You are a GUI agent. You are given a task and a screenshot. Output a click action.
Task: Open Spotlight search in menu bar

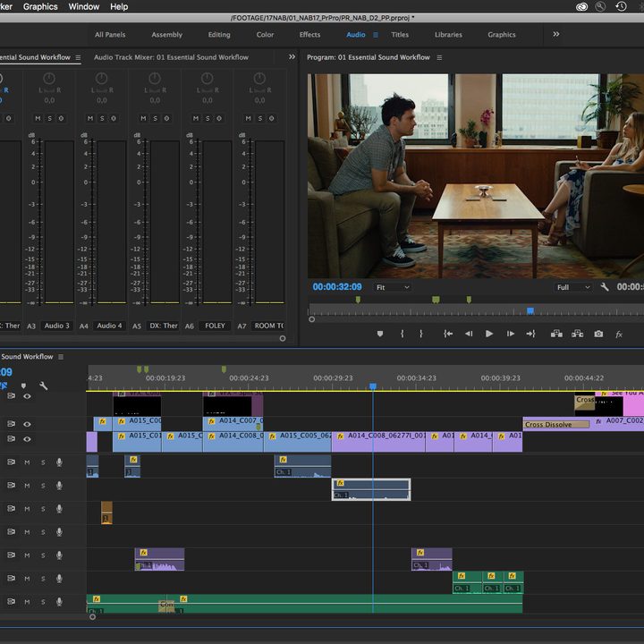(x=600, y=6)
